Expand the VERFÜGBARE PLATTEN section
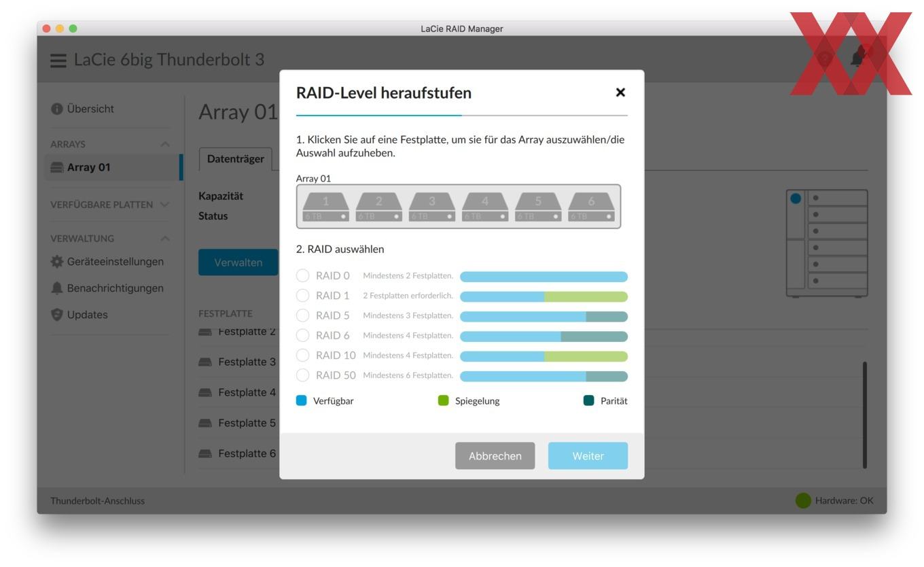 pyautogui.click(x=164, y=205)
